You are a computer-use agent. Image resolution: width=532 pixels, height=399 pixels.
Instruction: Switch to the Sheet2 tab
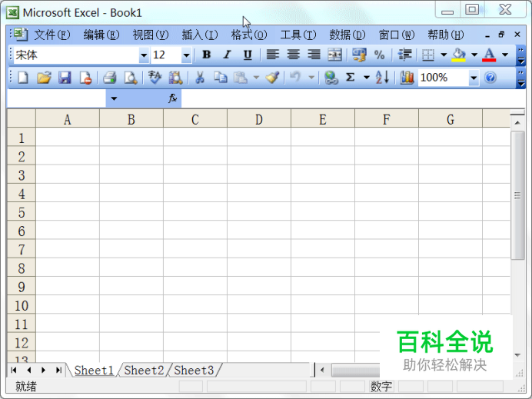click(144, 370)
